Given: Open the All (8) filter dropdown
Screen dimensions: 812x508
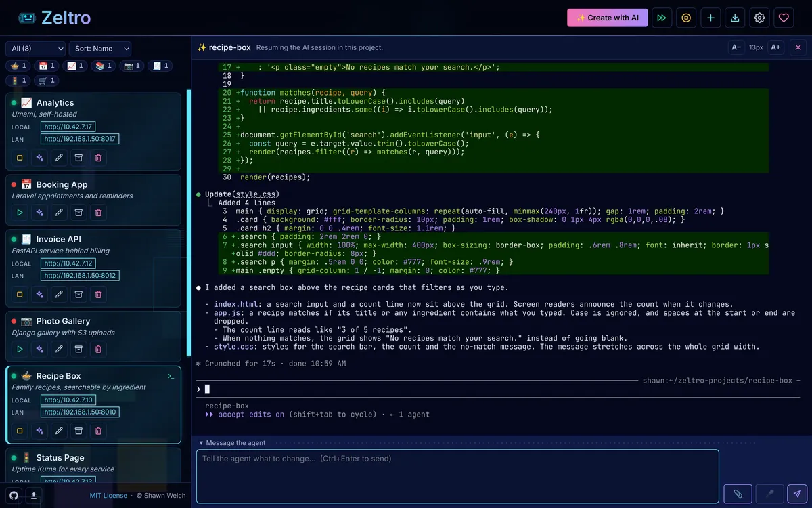Looking at the screenshot, I should click(x=36, y=49).
